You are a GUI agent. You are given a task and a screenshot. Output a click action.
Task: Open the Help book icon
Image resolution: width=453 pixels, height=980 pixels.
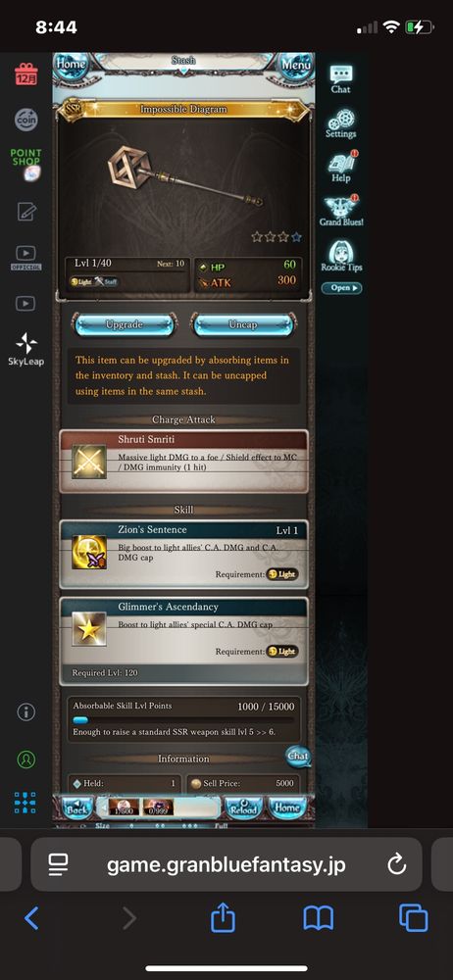pos(341,167)
